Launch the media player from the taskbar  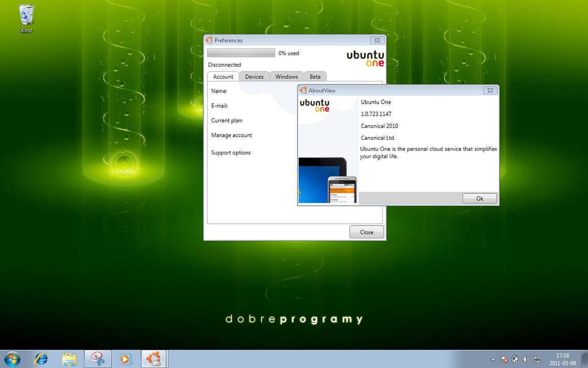click(126, 358)
